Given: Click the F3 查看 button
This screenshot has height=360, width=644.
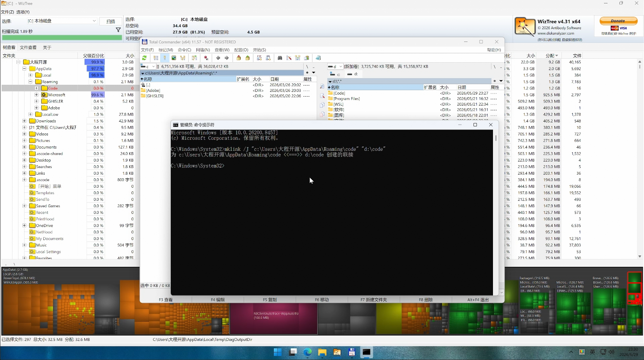Looking at the screenshot, I should 166,300.
